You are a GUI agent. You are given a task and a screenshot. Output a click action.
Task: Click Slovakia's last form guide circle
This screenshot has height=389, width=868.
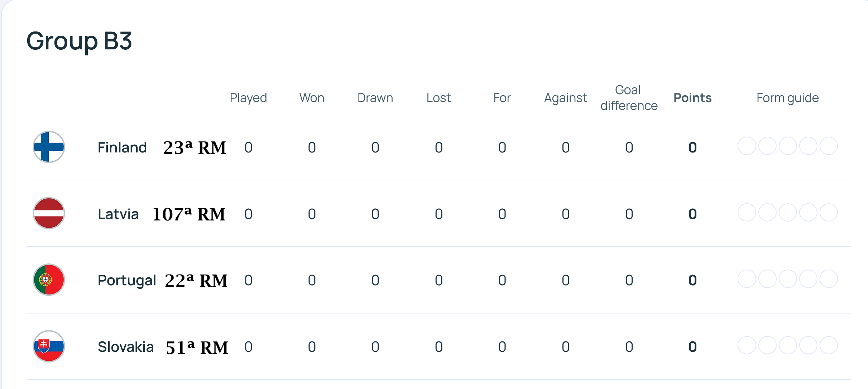(829, 345)
